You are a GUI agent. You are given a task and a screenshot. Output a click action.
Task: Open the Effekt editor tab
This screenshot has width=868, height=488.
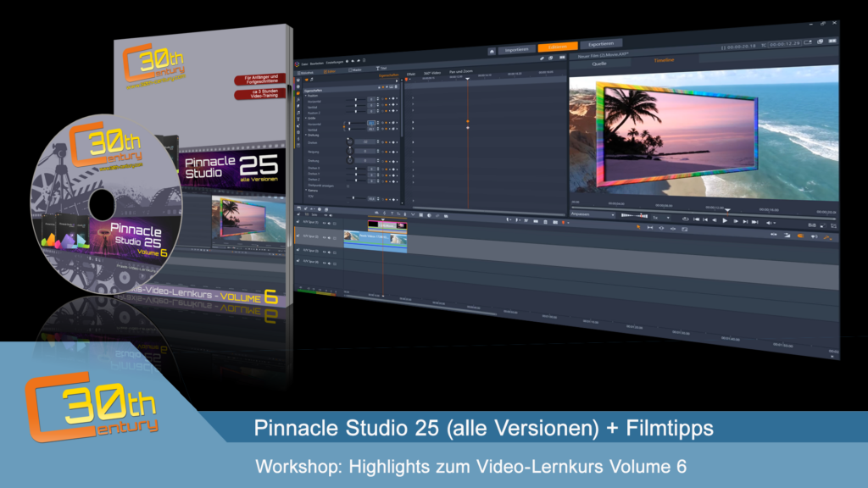(411, 75)
